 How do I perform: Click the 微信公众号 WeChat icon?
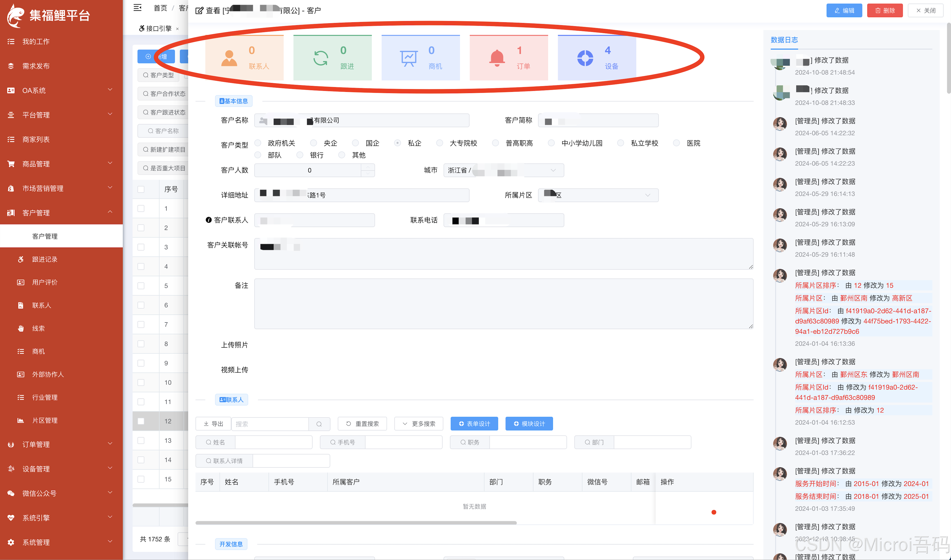point(11,493)
